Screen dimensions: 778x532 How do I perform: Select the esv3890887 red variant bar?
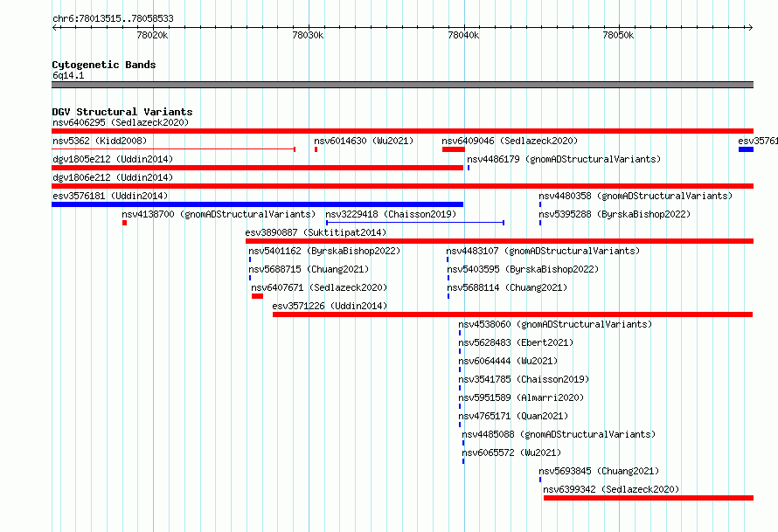(500, 241)
